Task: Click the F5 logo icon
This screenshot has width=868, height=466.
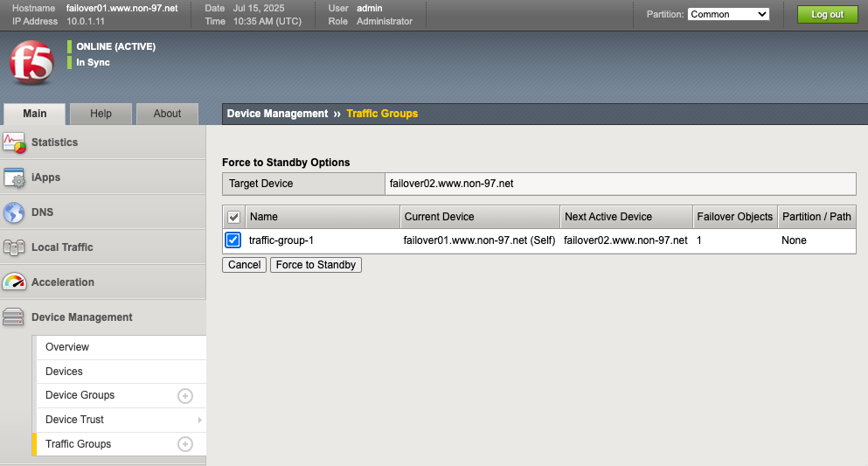Action: [x=31, y=62]
